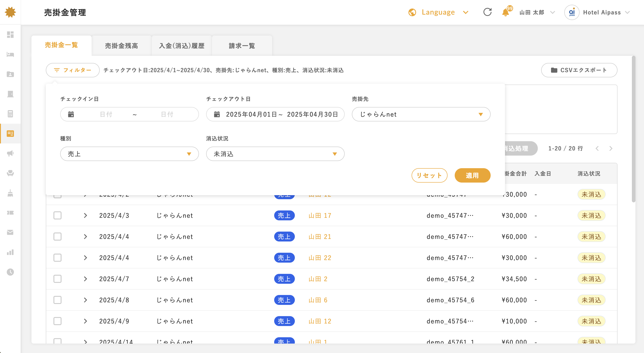Open the 売掛先 じゃらんnet dropdown
The width and height of the screenshot is (644, 353).
click(x=421, y=114)
